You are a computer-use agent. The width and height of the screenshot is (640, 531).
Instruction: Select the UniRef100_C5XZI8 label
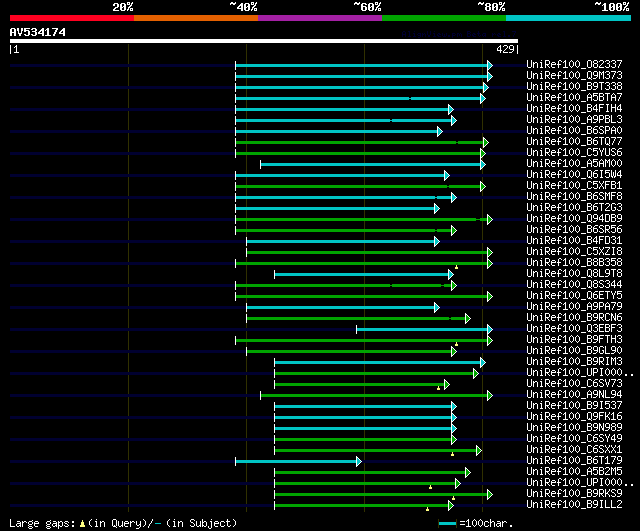574,251
